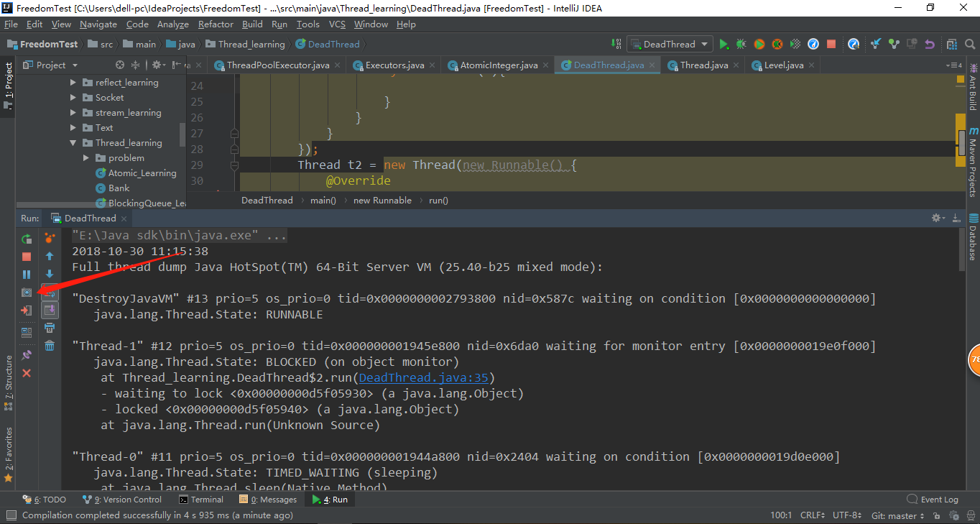Image resolution: width=980 pixels, height=524 pixels.
Task: Commit changes with the green VCS icon
Action: [894, 45]
